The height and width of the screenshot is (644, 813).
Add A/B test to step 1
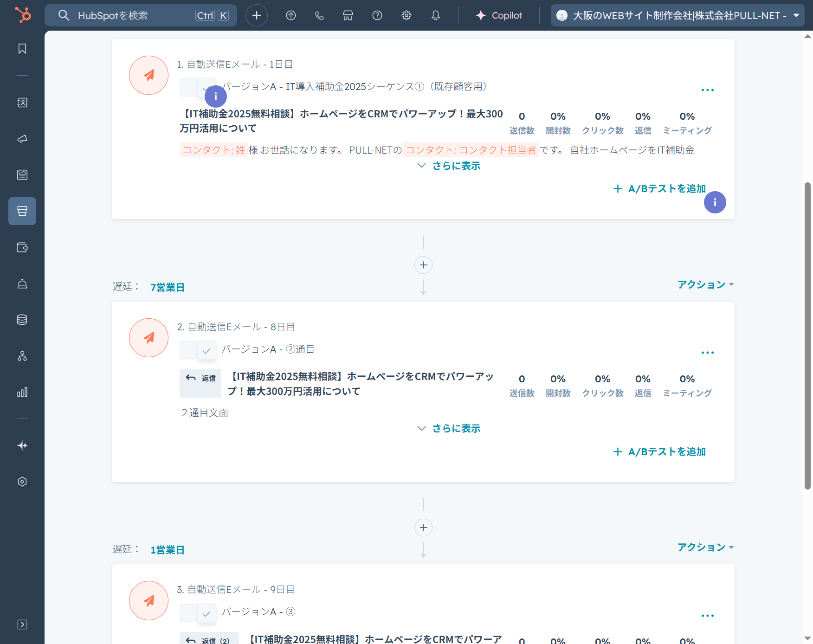(659, 189)
